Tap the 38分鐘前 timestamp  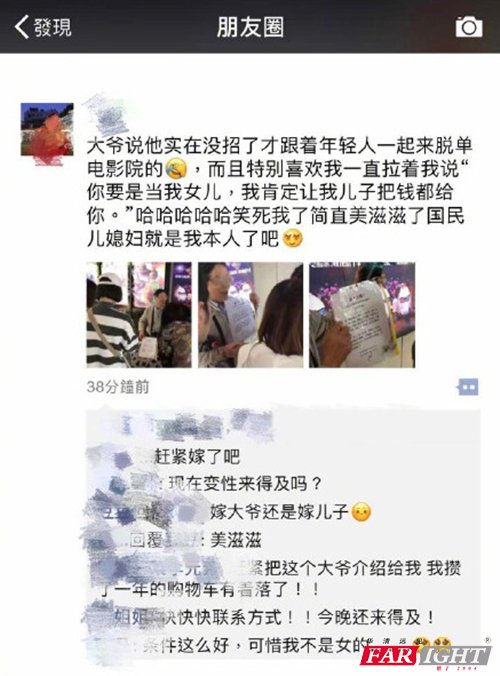coord(118,387)
